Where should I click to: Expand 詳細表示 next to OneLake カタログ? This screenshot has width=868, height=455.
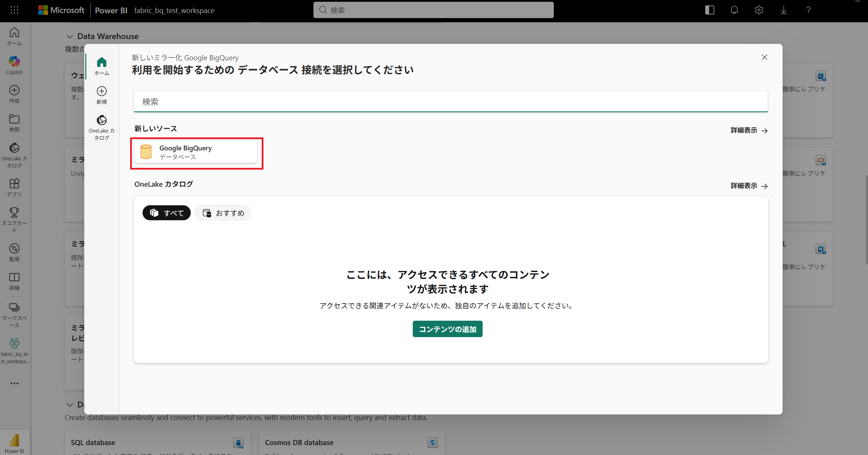pyautogui.click(x=749, y=186)
